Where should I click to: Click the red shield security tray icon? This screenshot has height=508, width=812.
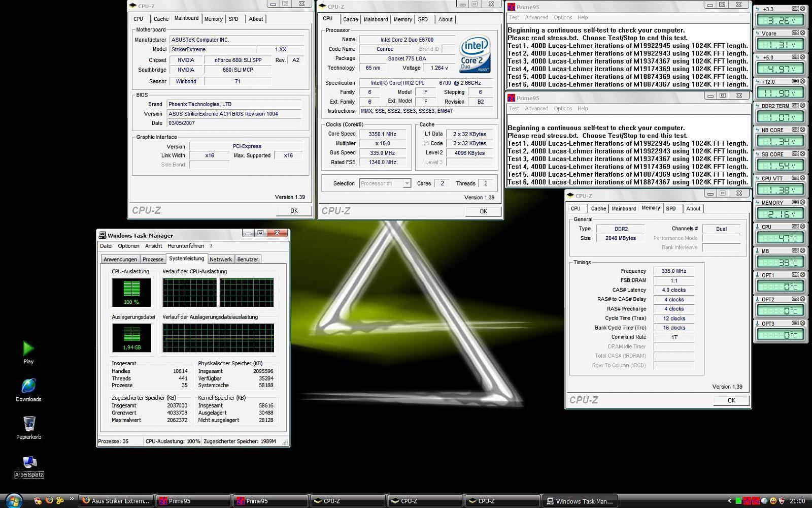(x=782, y=501)
